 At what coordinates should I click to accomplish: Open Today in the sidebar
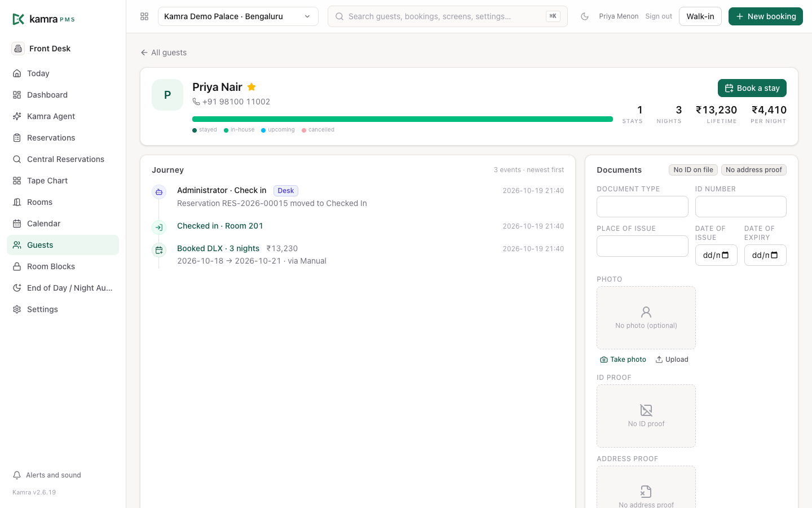pos(63,73)
